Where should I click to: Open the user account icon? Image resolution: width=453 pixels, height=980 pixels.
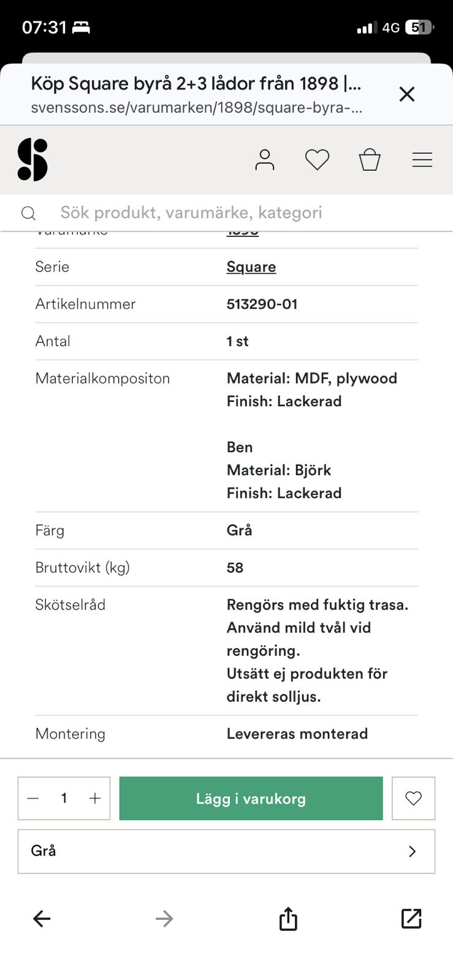click(265, 160)
